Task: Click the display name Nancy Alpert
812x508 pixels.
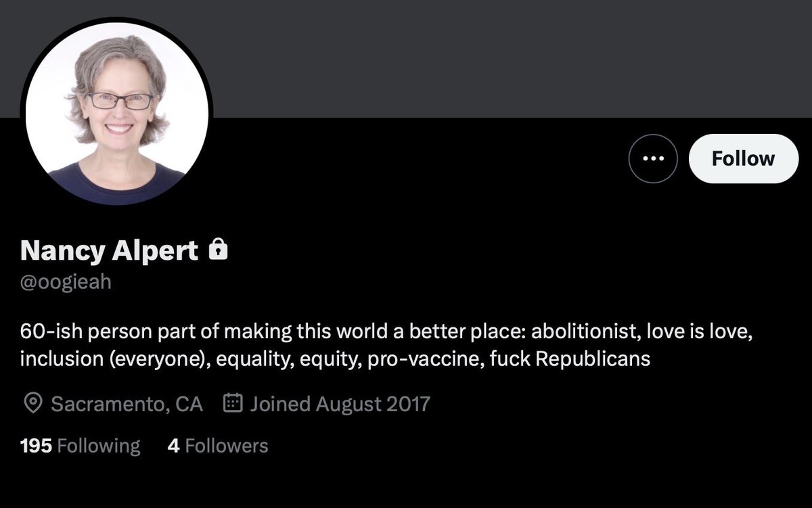Action: click(x=109, y=251)
